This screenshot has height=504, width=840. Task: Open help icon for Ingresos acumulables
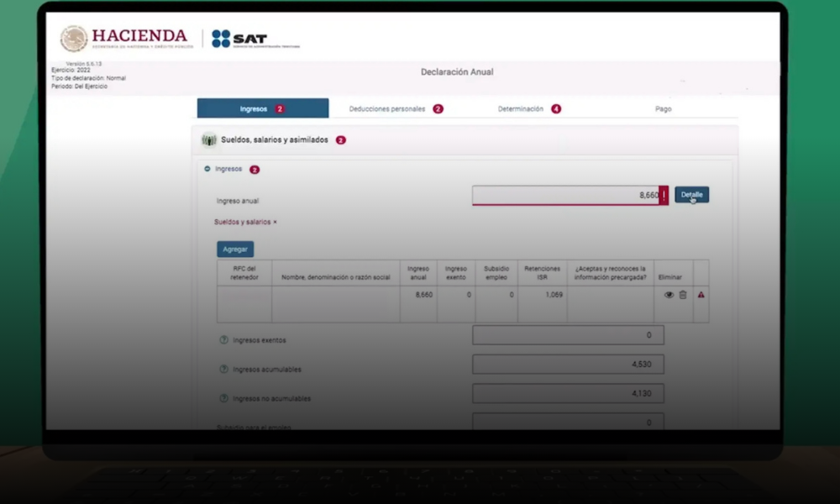click(x=224, y=369)
